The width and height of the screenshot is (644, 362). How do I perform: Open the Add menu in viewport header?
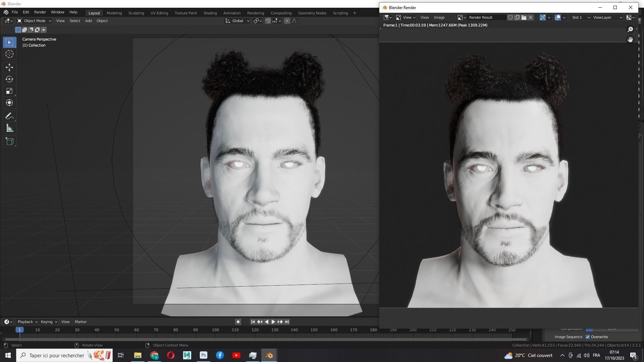[88, 21]
